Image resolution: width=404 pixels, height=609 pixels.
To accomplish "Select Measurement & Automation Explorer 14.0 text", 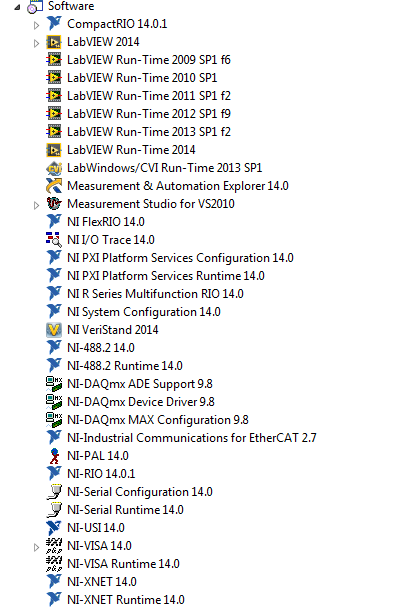I will point(178,186).
